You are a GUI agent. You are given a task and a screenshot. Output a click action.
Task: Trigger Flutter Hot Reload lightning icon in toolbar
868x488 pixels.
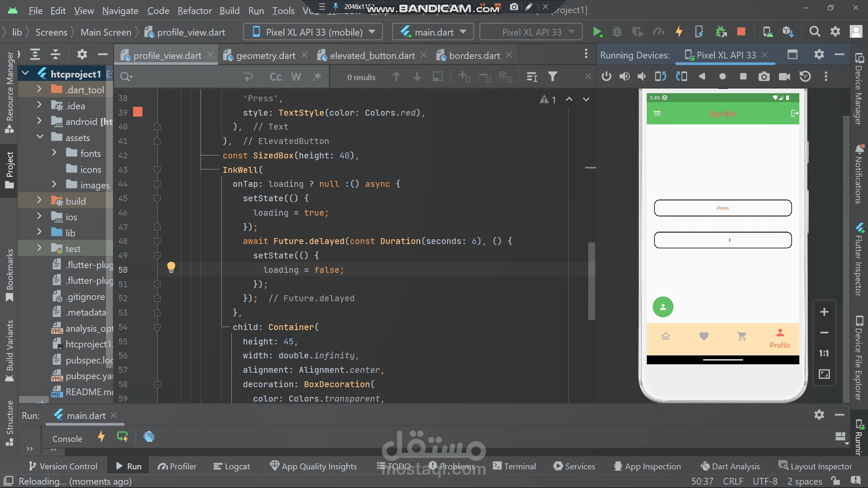point(679,32)
